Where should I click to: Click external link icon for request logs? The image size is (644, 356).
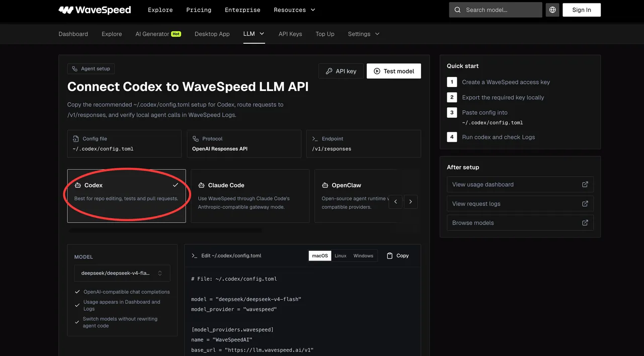tap(585, 204)
